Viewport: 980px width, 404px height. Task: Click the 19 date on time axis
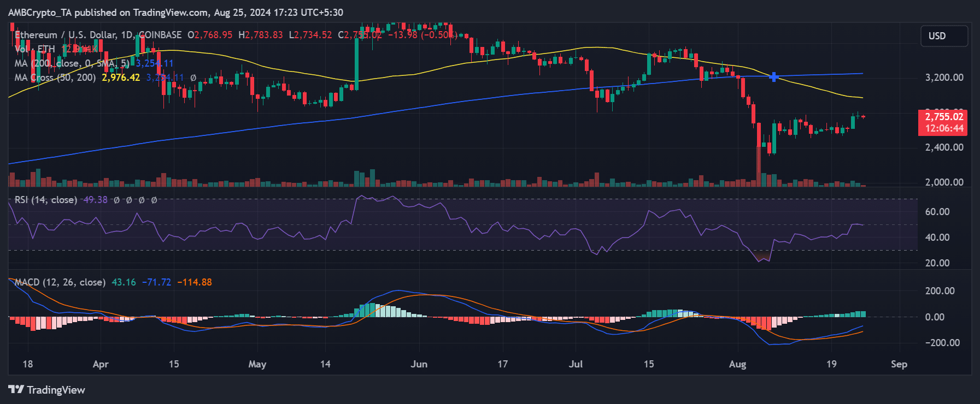831,364
